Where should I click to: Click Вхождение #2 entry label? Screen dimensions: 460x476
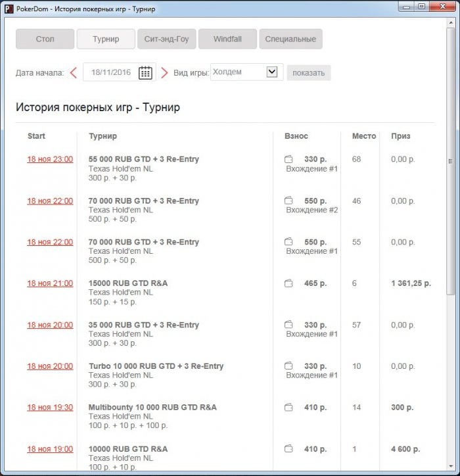(312, 210)
